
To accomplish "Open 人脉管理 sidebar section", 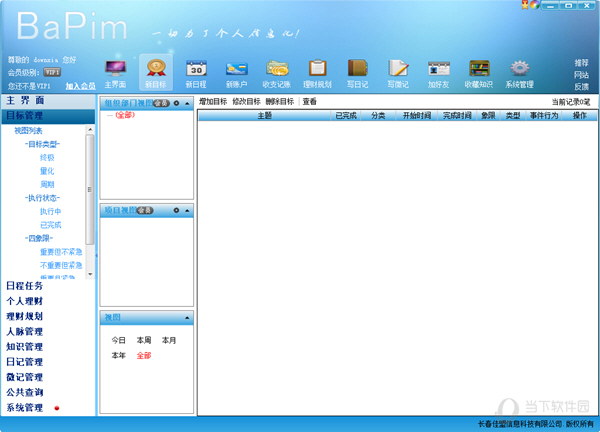I will (x=24, y=332).
